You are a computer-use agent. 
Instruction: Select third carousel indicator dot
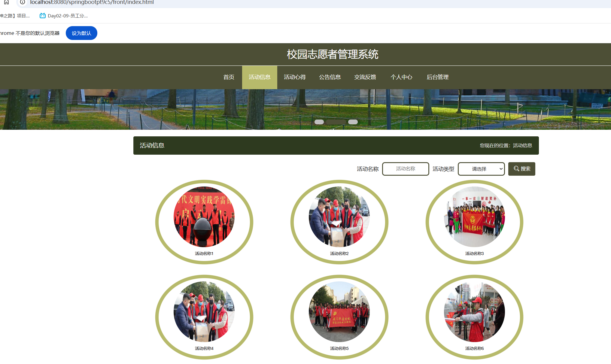tap(353, 122)
